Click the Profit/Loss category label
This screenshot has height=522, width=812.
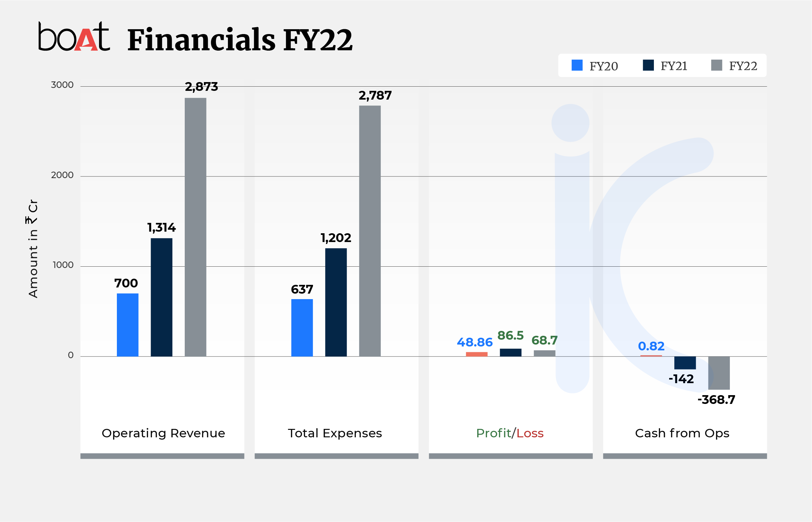click(510, 433)
